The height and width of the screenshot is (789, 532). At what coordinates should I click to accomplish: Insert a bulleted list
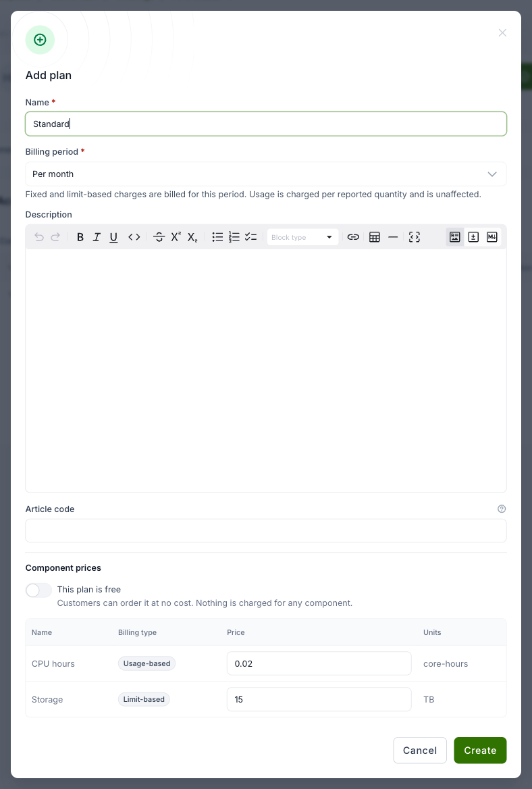(x=217, y=237)
